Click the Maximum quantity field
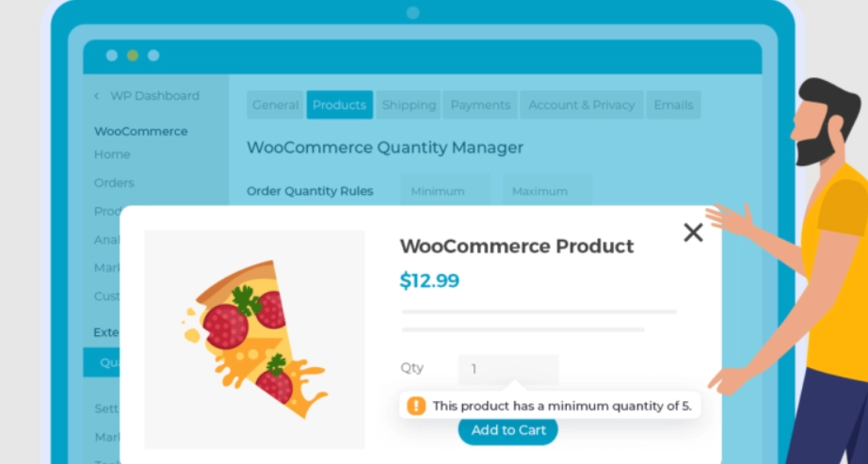Image resolution: width=868 pixels, height=464 pixels. (x=546, y=191)
